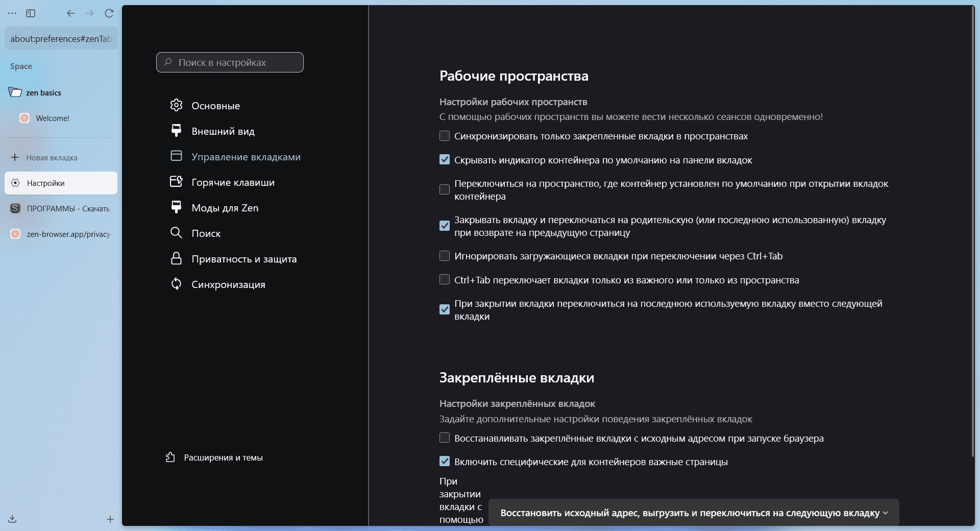This screenshot has height=531, width=980.
Task: Expand the zen basics folder
Action: click(43, 92)
